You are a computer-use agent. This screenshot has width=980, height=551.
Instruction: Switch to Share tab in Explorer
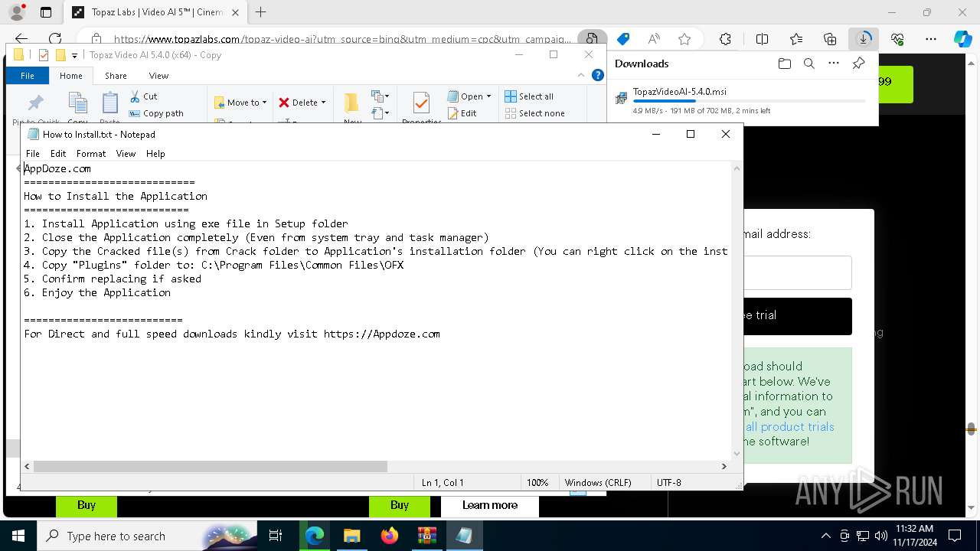point(116,76)
